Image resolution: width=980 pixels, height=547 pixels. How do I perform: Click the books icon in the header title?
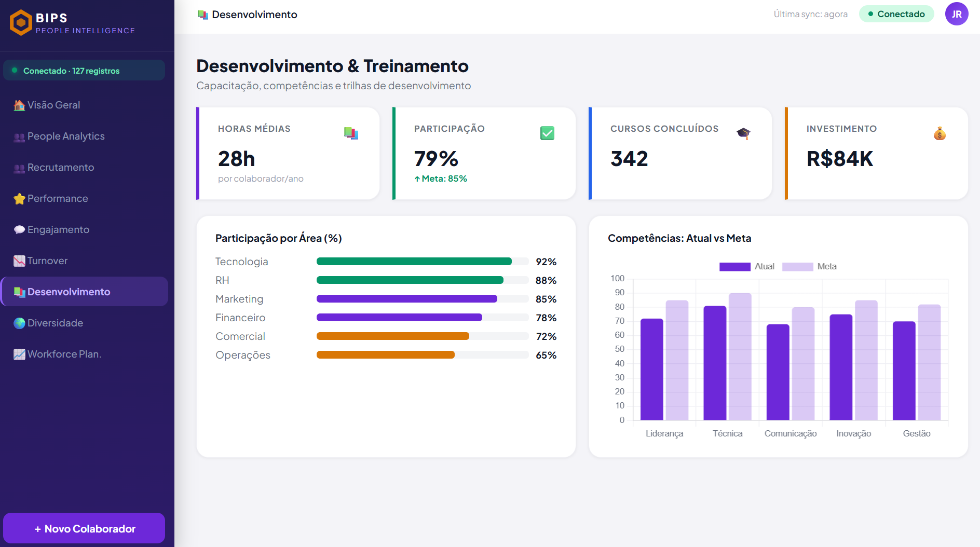click(x=203, y=15)
